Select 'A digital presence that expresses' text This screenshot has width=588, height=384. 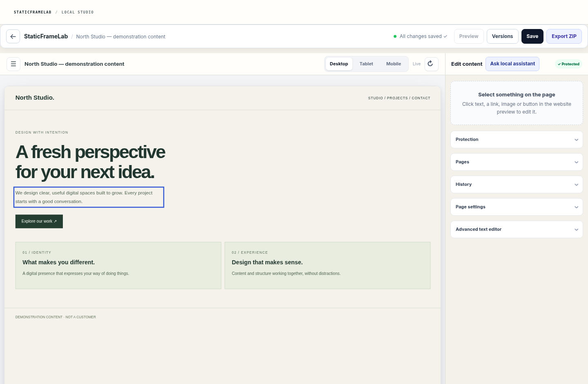tap(76, 274)
